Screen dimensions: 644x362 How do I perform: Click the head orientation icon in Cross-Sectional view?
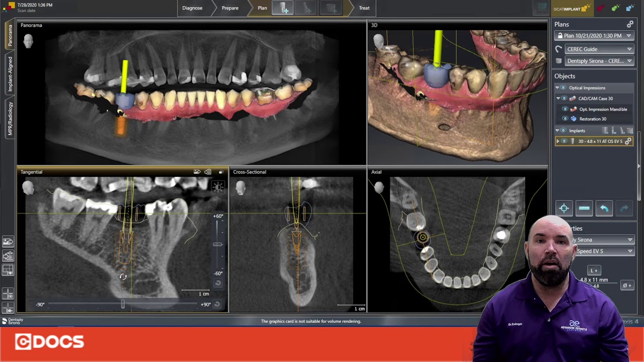[x=240, y=188]
